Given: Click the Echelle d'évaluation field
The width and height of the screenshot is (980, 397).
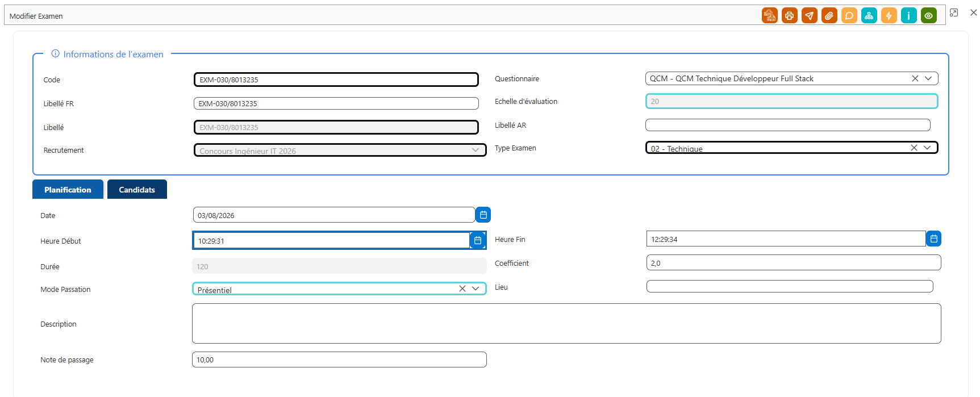Looking at the screenshot, I should click(791, 101).
